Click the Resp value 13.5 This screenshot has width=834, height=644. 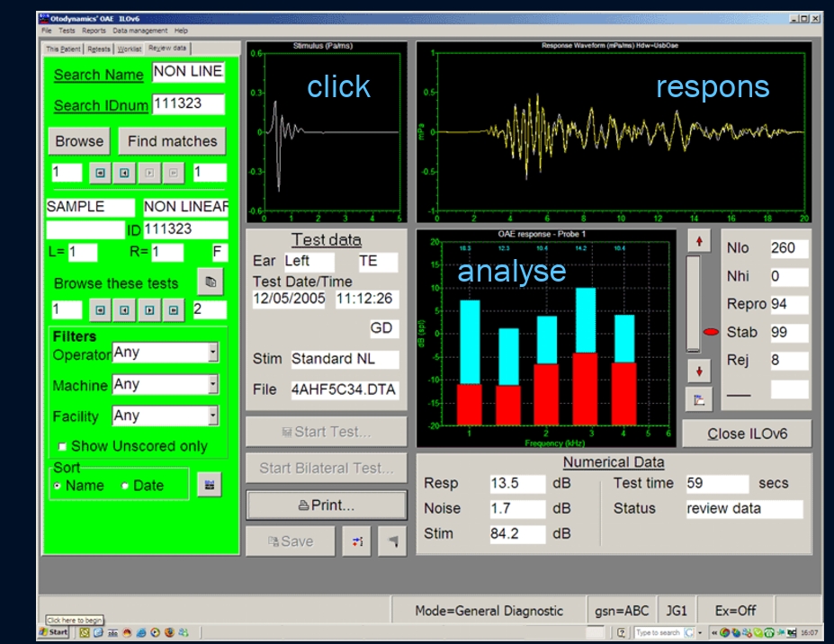(517, 483)
